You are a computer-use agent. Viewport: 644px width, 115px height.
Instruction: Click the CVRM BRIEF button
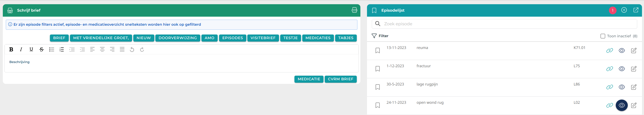coord(341,79)
